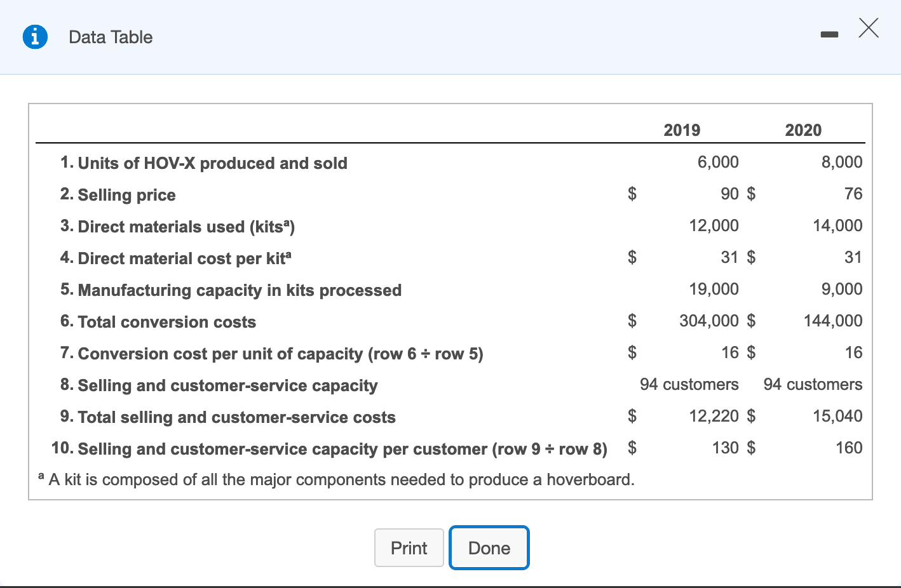Select the 12,000 kits used value
Image resolution: width=901 pixels, height=588 pixels.
pos(714,225)
